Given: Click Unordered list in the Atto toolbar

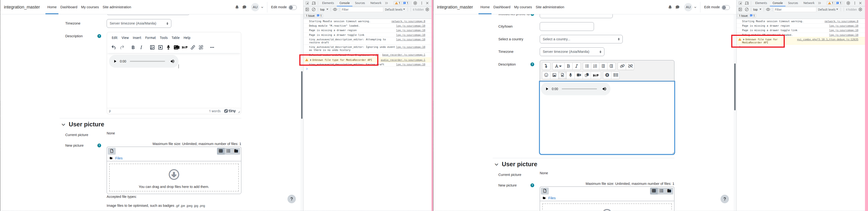Looking at the screenshot, I should (587, 66).
